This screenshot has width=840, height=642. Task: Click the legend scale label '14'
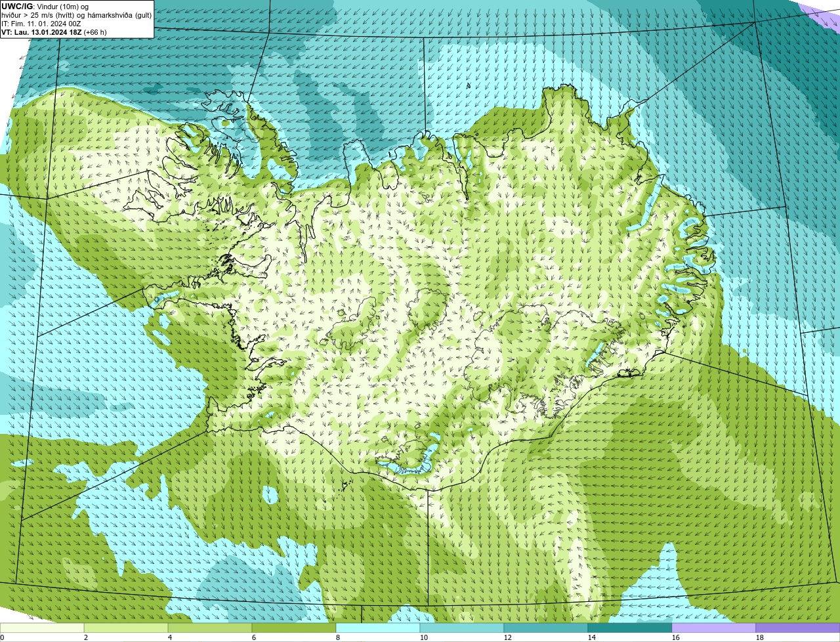[593, 637]
